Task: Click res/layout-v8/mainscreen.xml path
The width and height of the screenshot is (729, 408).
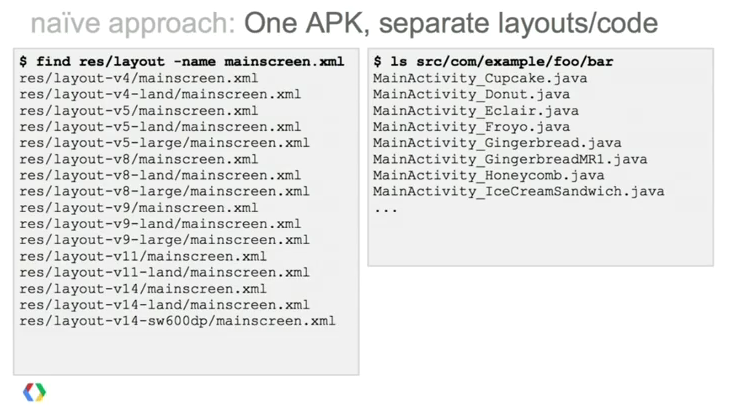Action: point(139,159)
